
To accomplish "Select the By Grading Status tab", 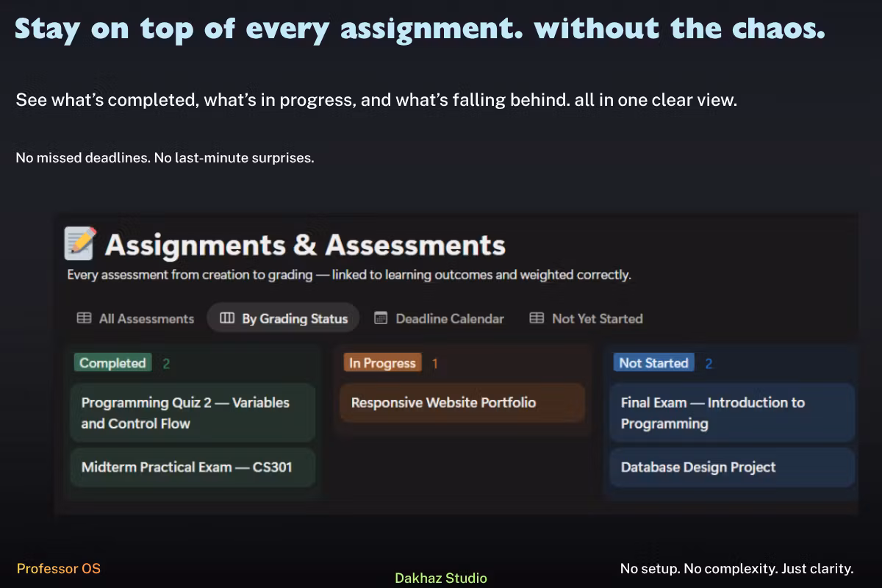I will (283, 318).
